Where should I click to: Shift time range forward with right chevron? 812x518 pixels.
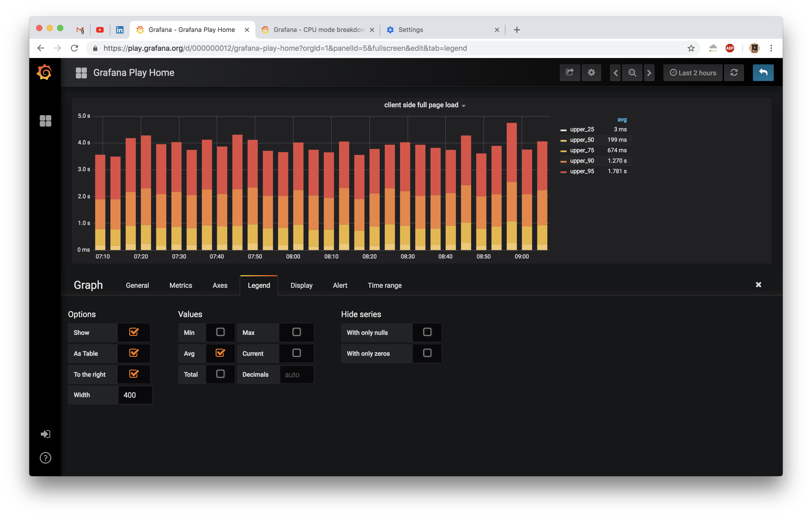(650, 72)
